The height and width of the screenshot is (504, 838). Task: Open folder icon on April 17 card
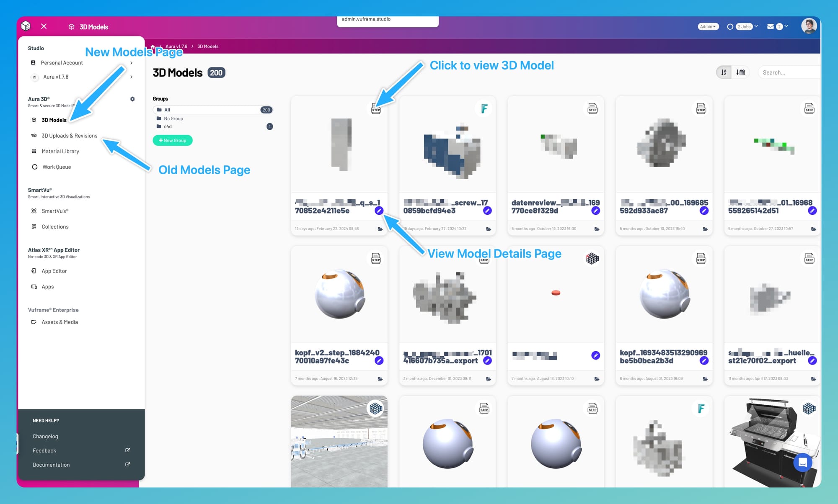[814, 379]
